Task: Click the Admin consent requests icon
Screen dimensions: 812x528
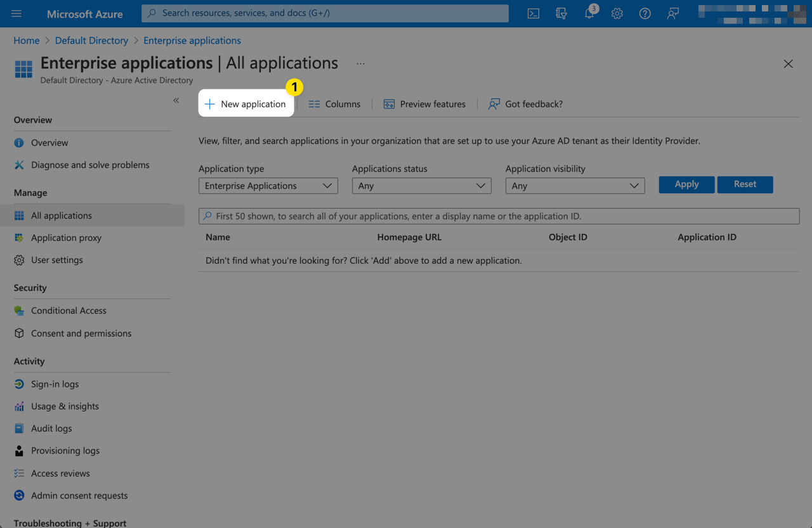Action: [x=19, y=496]
